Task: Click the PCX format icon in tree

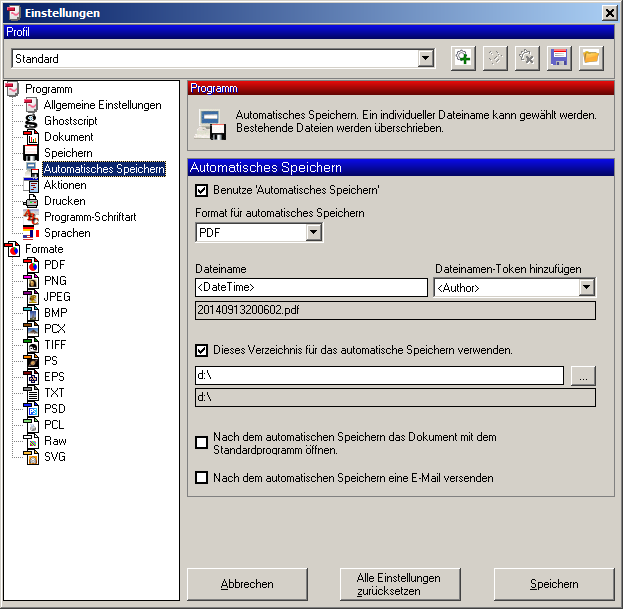Action: [x=31, y=329]
